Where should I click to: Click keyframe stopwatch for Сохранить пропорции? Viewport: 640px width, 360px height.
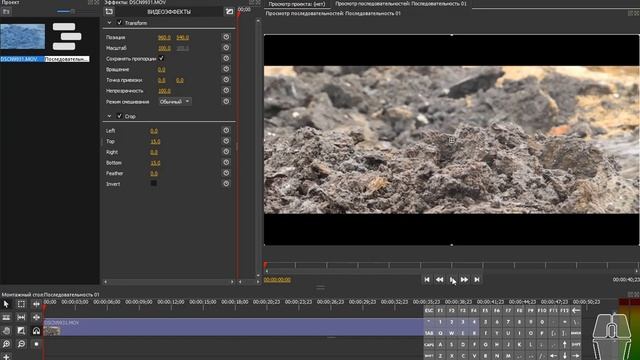[x=226, y=58]
